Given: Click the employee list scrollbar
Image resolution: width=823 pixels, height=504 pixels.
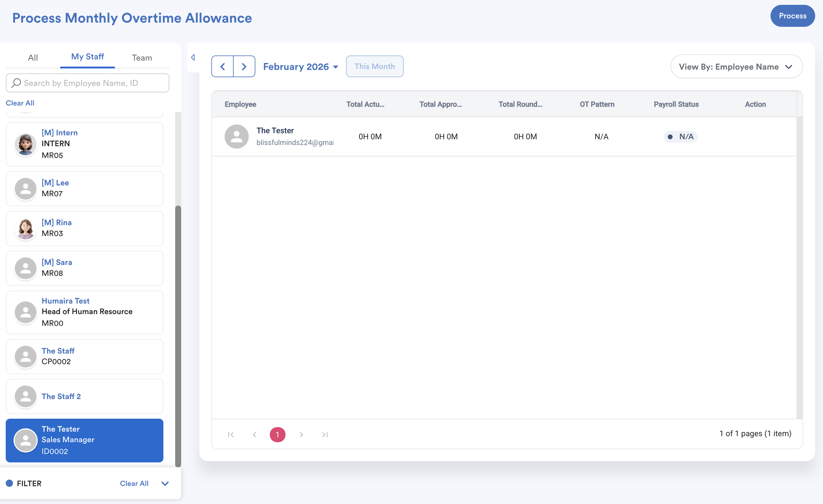Looking at the screenshot, I should coord(178,334).
